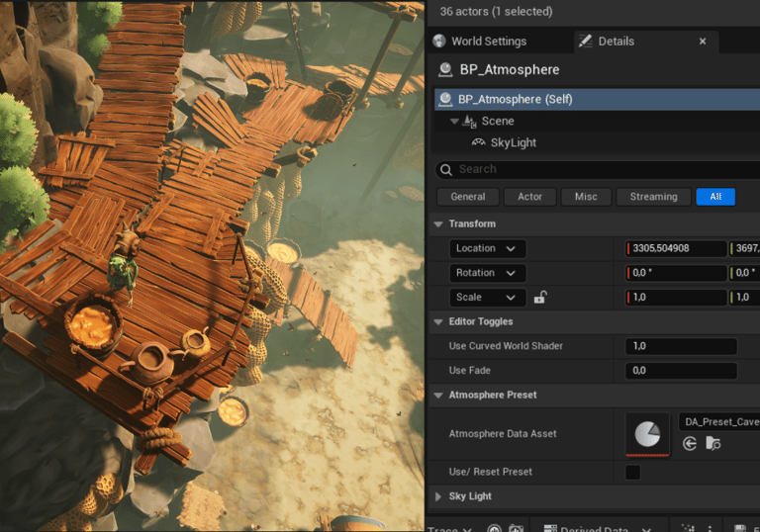
Task: Collapse the Scene component tree arrow
Action: click(x=454, y=121)
